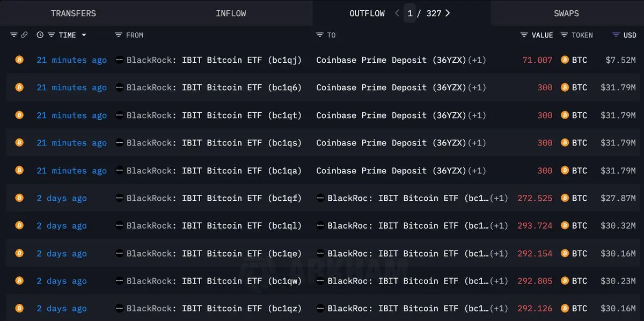Click the page number input field
Viewport: 644px width, 321px height.
pyautogui.click(x=410, y=13)
